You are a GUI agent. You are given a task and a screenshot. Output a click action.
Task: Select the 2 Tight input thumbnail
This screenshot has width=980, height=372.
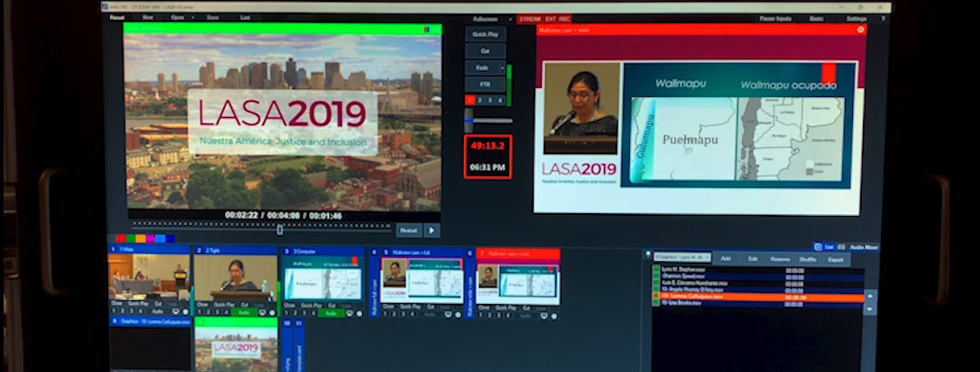pyautogui.click(x=235, y=278)
